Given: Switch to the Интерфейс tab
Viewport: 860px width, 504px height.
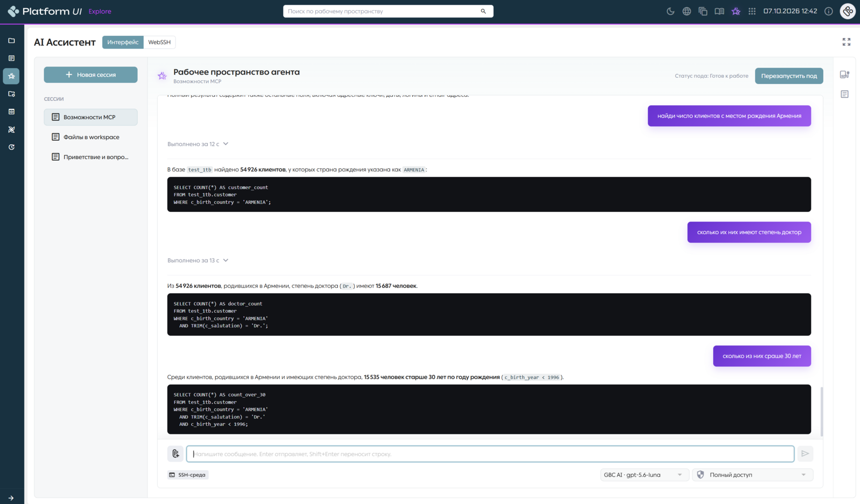Looking at the screenshot, I should click(x=123, y=42).
